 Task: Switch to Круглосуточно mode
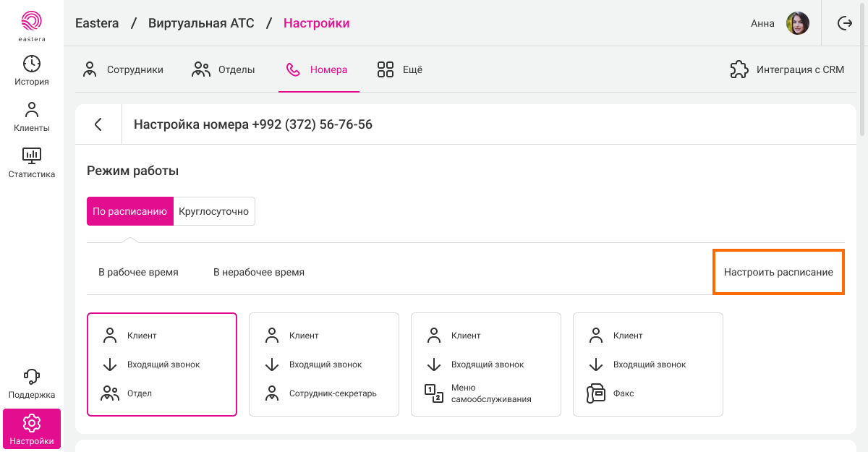point(214,211)
